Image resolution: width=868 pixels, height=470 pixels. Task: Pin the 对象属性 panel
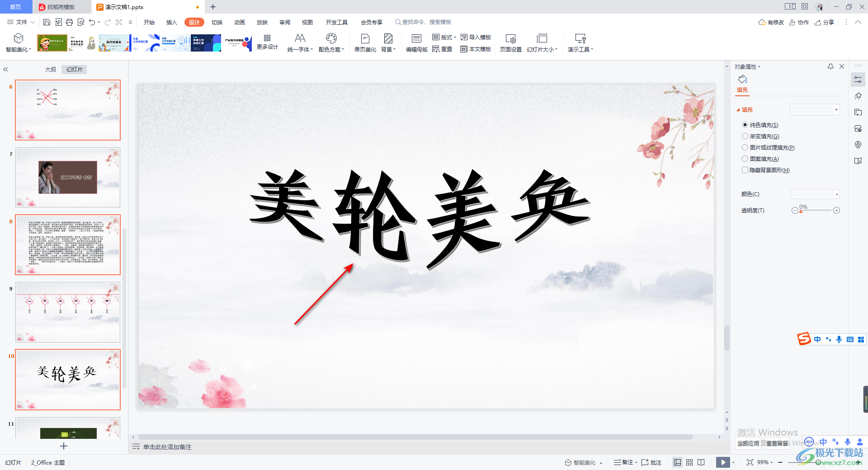[830, 66]
